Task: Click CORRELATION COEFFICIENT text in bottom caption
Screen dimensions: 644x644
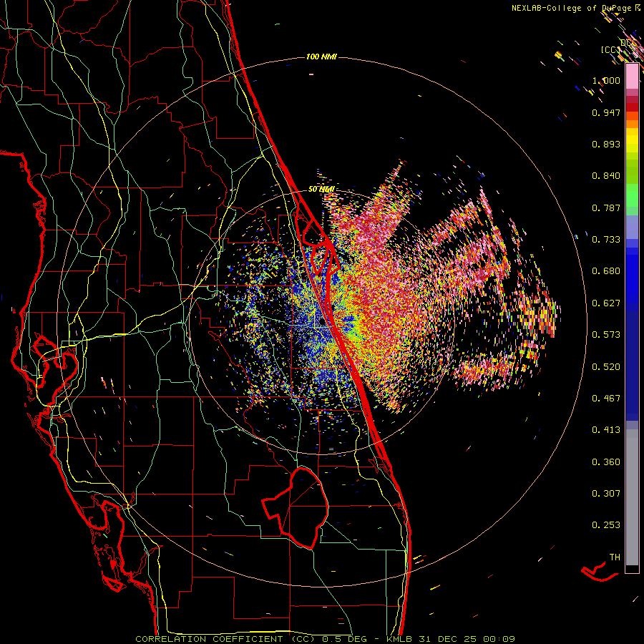Action: pyautogui.click(x=209, y=639)
